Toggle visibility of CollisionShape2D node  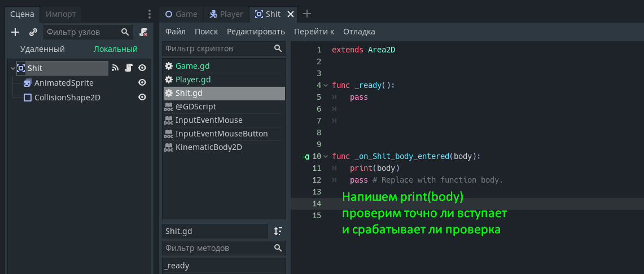coord(142,98)
